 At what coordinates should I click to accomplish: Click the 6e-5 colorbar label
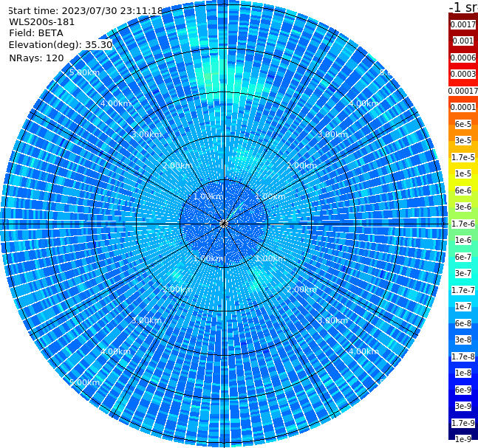click(463, 124)
